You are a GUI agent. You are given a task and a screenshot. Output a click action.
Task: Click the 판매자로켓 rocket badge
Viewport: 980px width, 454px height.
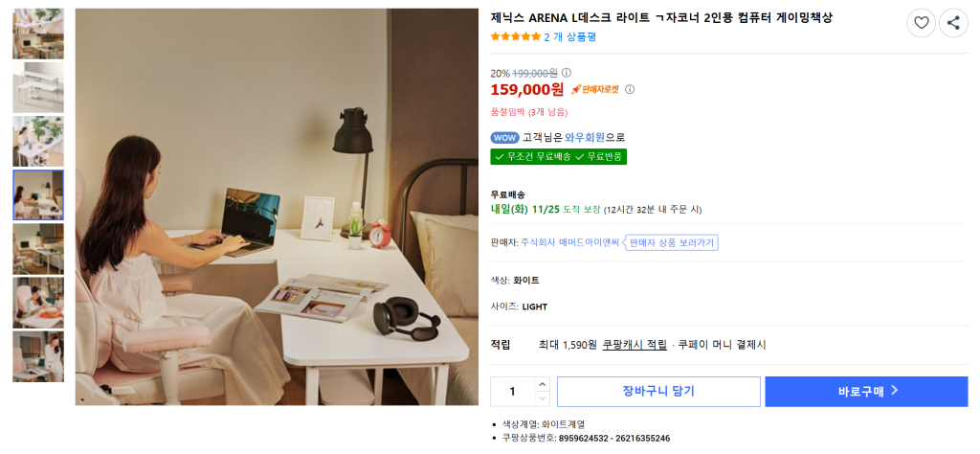click(x=595, y=90)
